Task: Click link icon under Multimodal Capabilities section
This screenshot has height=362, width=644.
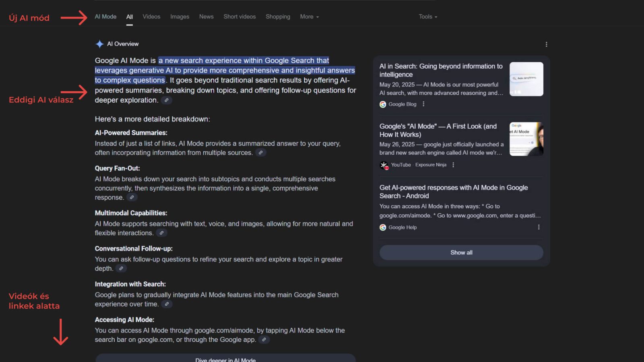Action: [x=161, y=233]
